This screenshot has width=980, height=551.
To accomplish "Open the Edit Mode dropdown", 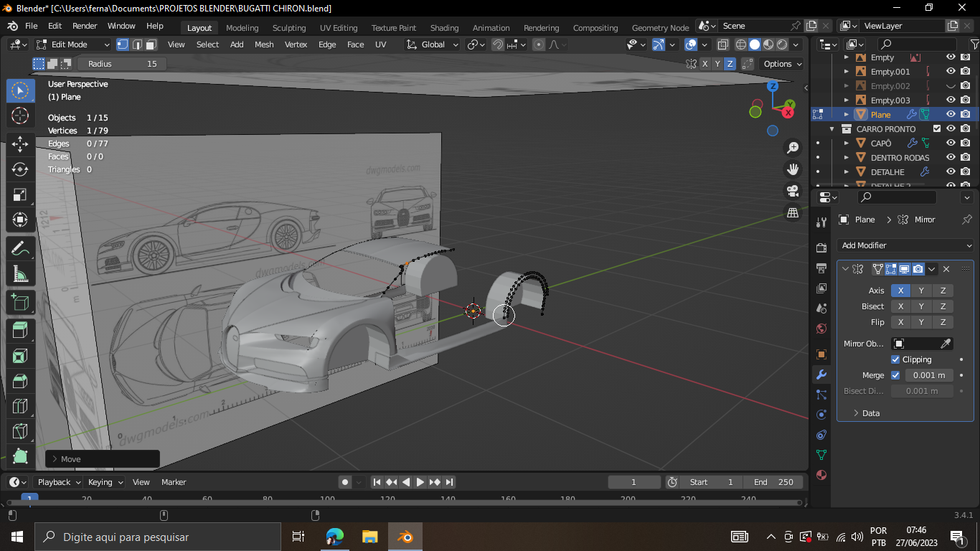I will 73,44.
